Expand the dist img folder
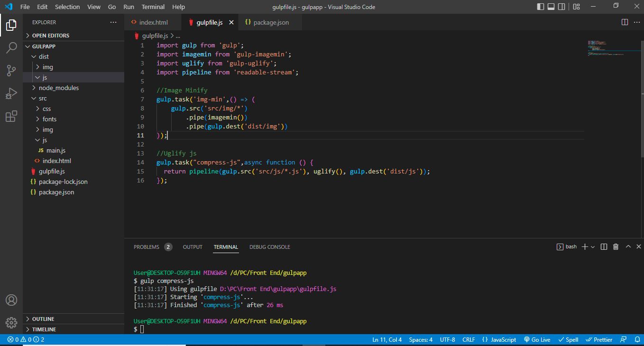 point(74,67)
